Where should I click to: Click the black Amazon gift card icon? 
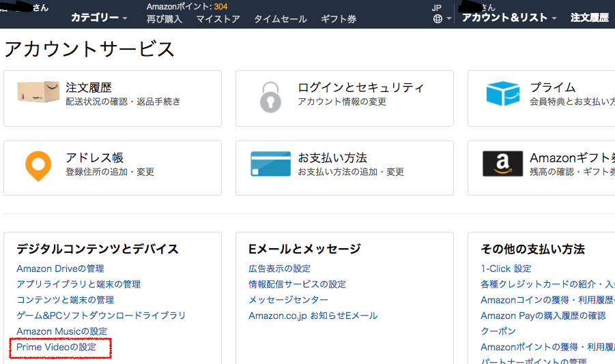(x=502, y=164)
